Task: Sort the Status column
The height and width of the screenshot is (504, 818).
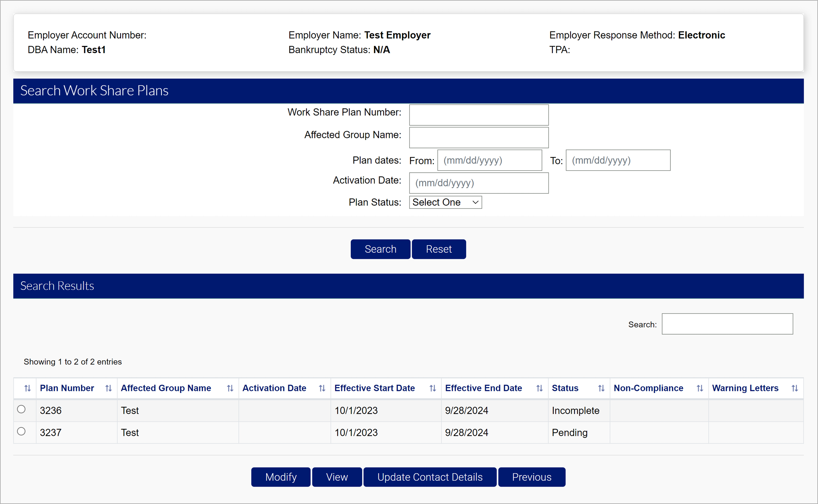Action: (x=601, y=388)
